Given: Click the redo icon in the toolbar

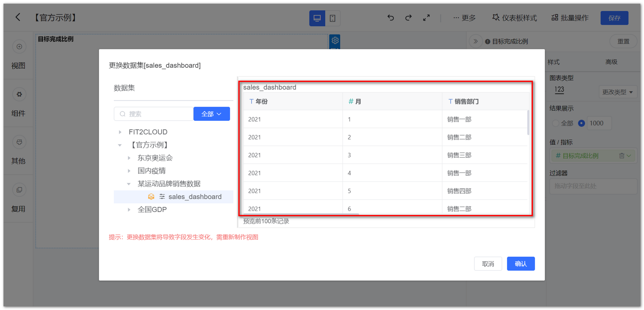Looking at the screenshot, I should (x=408, y=18).
